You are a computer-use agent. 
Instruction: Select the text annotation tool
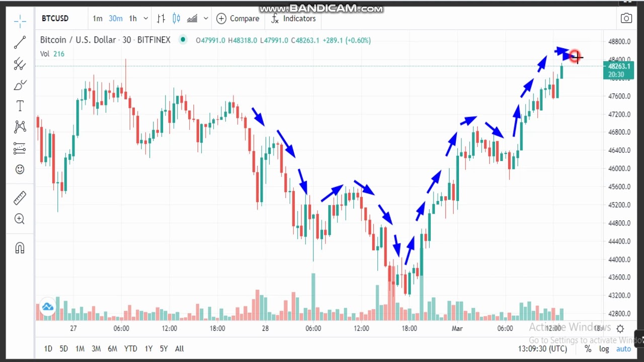pyautogui.click(x=20, y=106)
